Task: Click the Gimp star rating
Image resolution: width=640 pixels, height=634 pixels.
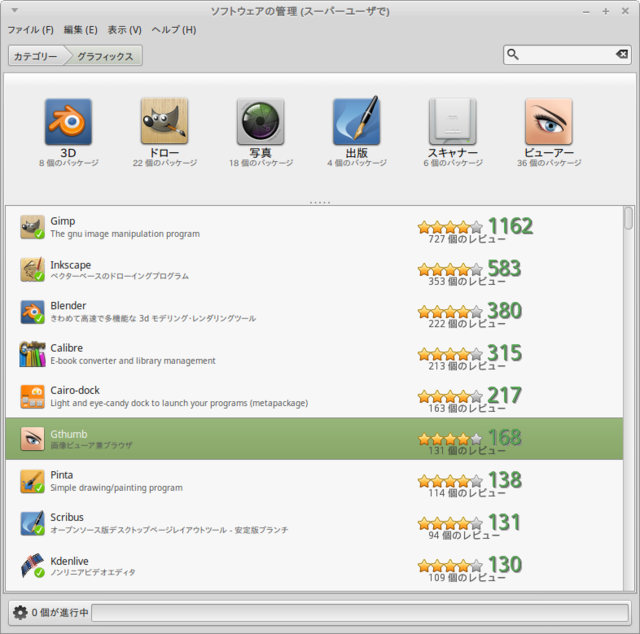Action: point(450,227)
